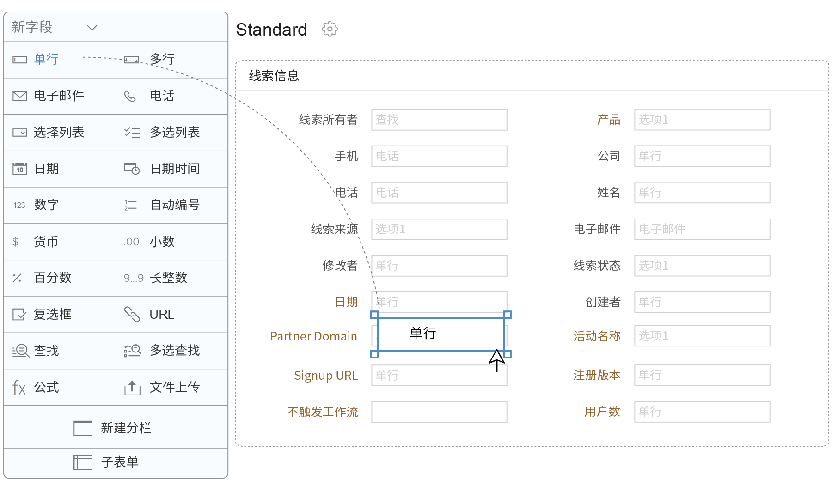Click the 姓名 input field
Image resolution: width=832 pixels, height=504 pixels.
click(x=702, y=193)
